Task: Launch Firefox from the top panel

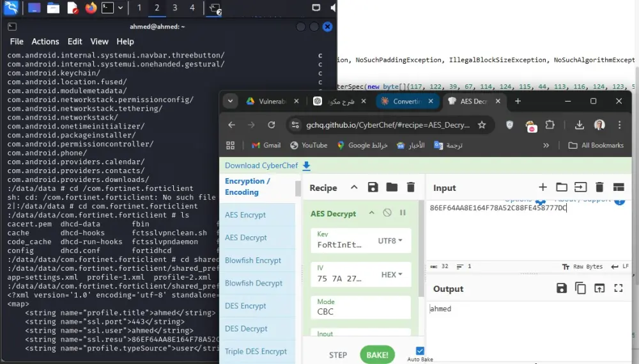Action: pyautogui.click(x=91, y=8)
